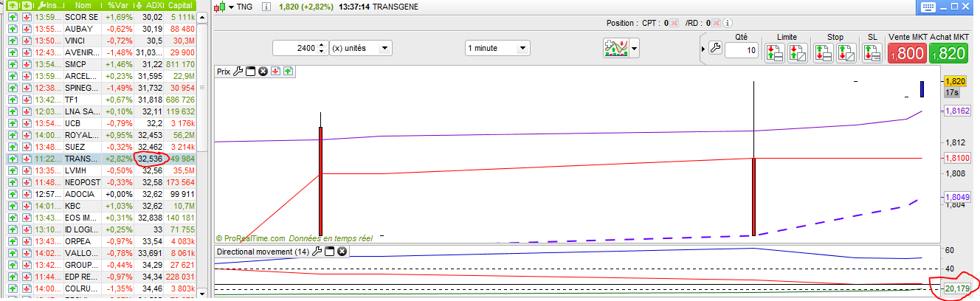Click the Limite buy order icon

(x=774, y=52)
